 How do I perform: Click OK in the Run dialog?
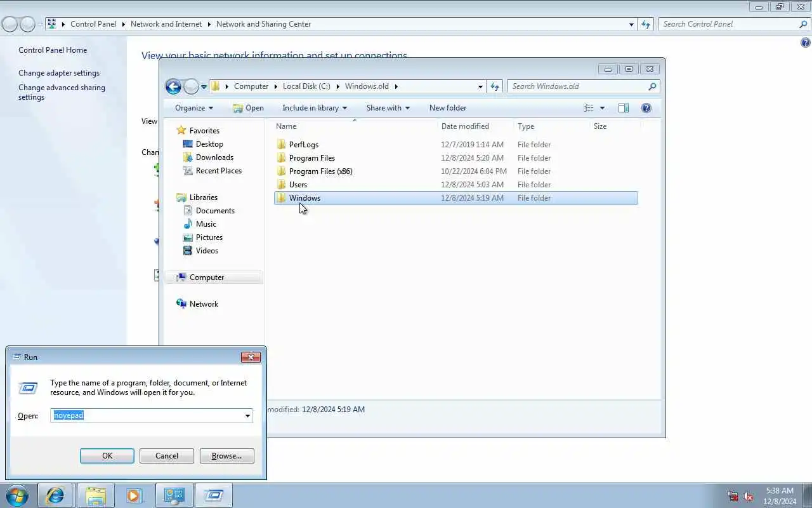(x=107, y=456)
